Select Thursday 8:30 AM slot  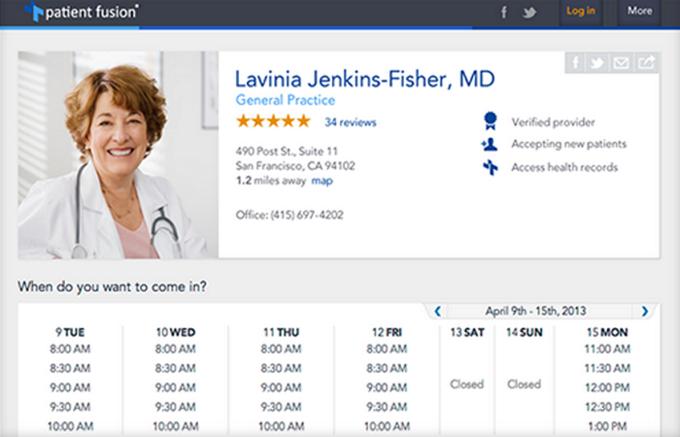[x=281, y=368]
